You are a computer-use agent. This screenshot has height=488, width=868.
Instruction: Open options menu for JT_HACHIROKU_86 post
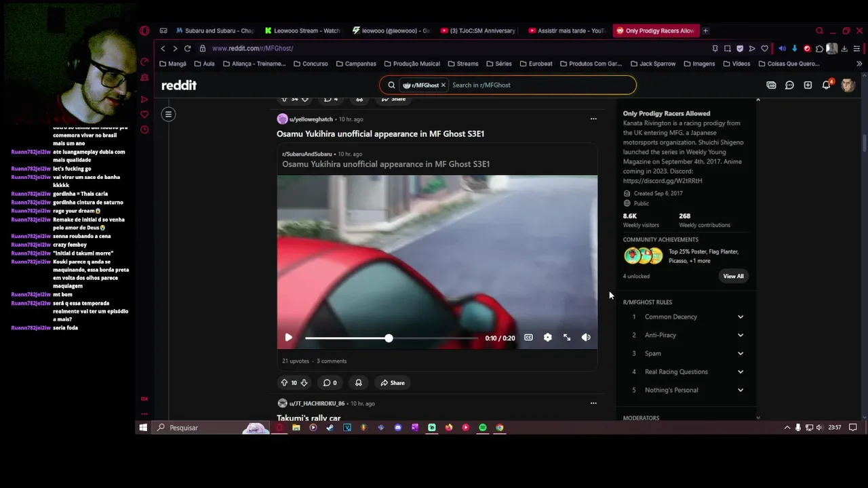click(593, 403)
